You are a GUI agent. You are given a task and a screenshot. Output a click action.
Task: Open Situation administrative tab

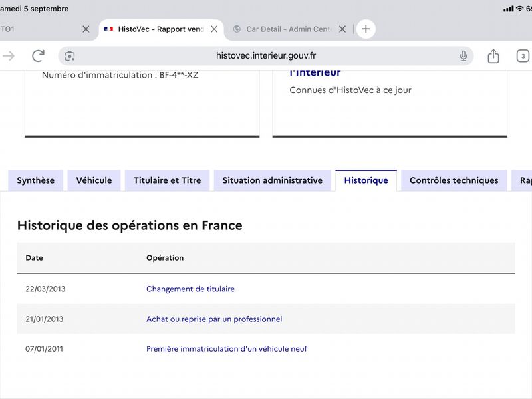(273, 180)
